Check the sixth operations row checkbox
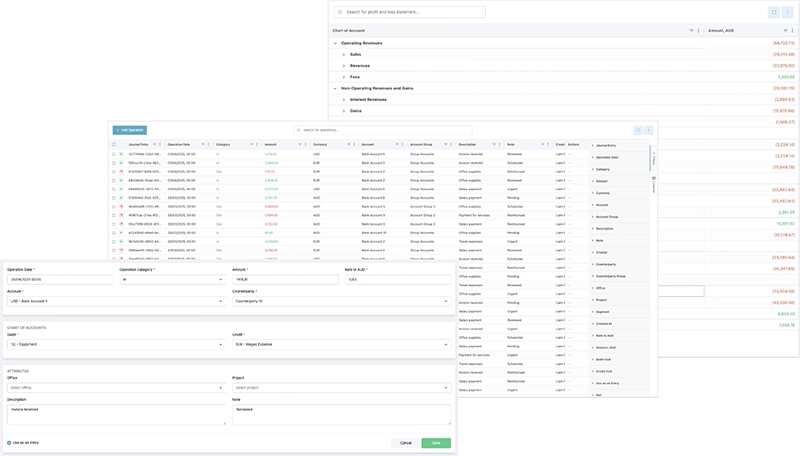Screen dimensions: 800x456 (x=114, y=197)
